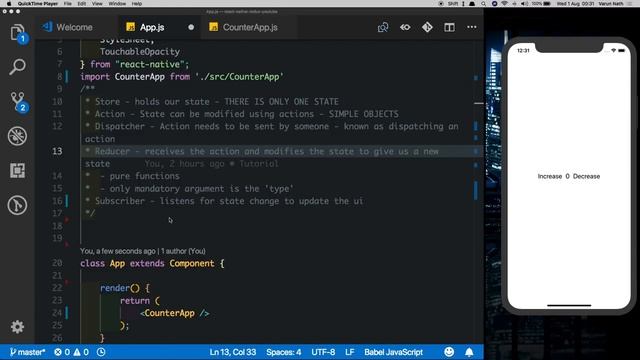
Task: Open the Window menu in menu bar
Action: click(117, 3)
